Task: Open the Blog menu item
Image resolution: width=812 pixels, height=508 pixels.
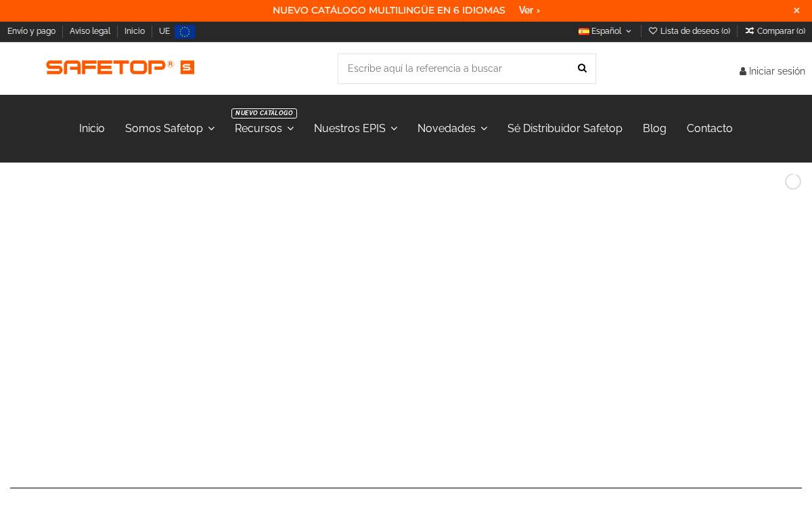Action: [x=654, y=128]
